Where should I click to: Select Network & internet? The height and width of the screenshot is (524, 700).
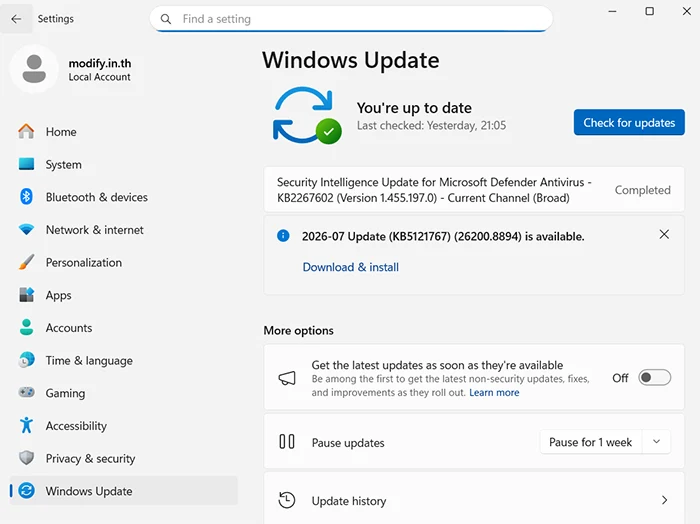[x=124, y=229]
